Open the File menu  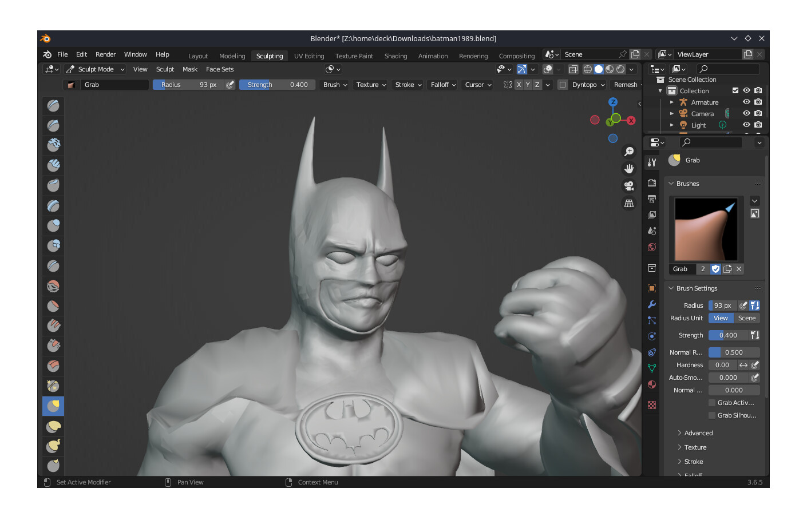point(62,54)
